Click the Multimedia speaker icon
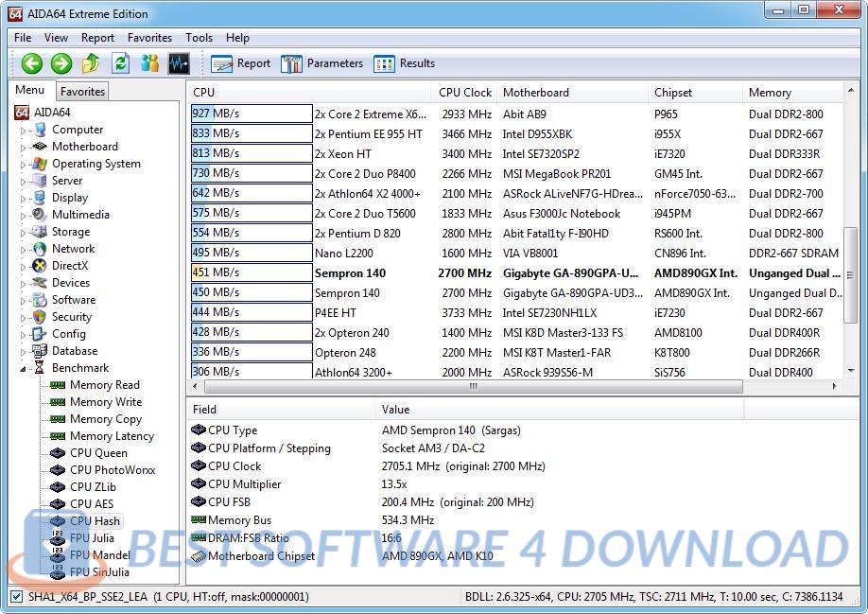Image resolution: width=868 pixels, height=614 pixels. point(40,214)
